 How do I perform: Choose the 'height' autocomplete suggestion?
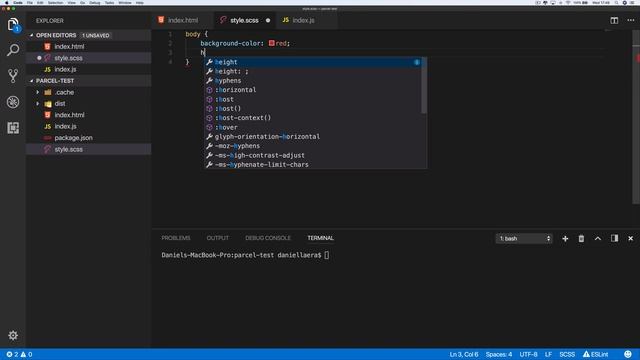[313, 62]
